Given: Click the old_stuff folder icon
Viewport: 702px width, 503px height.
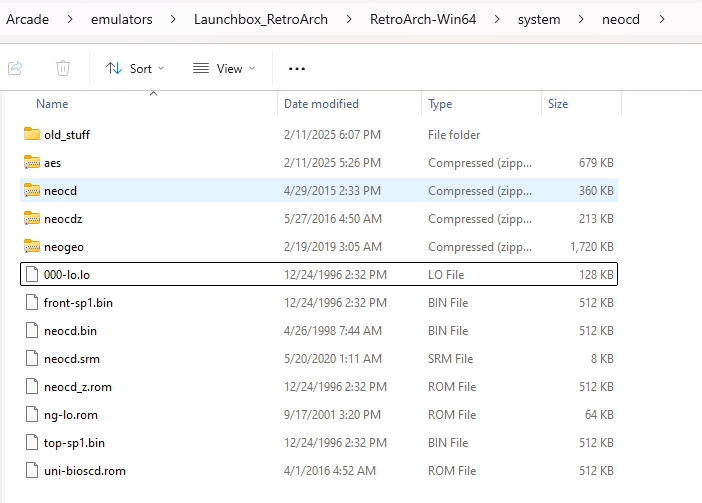Looking at the screenshot, I should pyautogui.click(x=31, y=134).
